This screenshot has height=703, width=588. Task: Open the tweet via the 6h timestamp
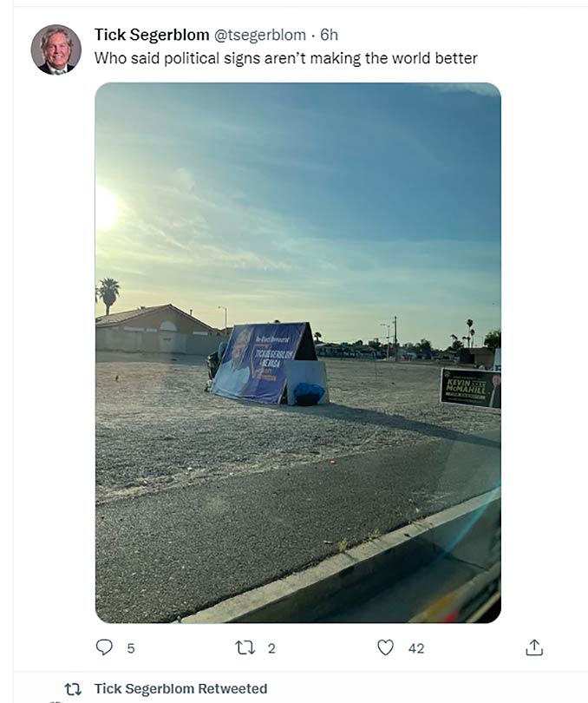click(329, 35)
